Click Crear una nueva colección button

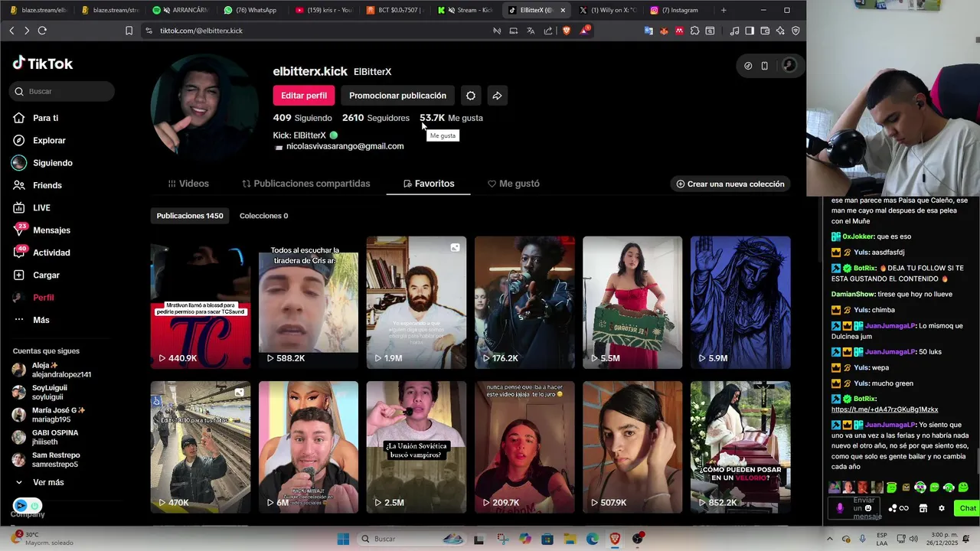pos(730,184)
